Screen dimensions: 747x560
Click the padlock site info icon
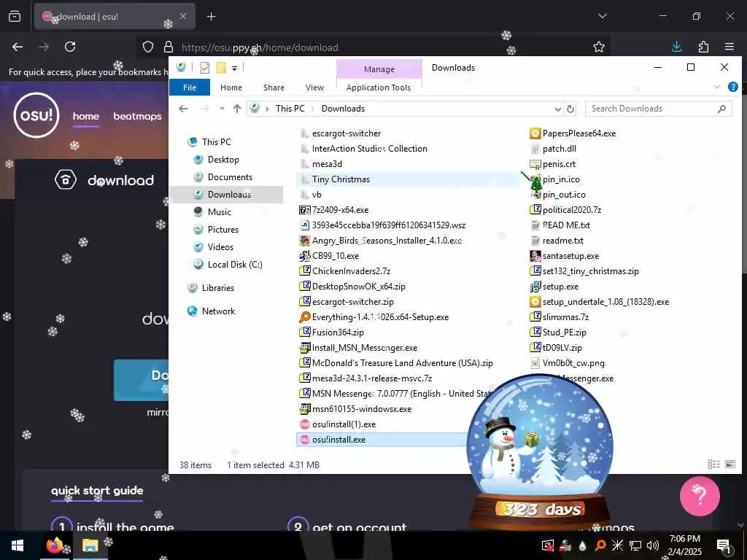click(169, 47)
